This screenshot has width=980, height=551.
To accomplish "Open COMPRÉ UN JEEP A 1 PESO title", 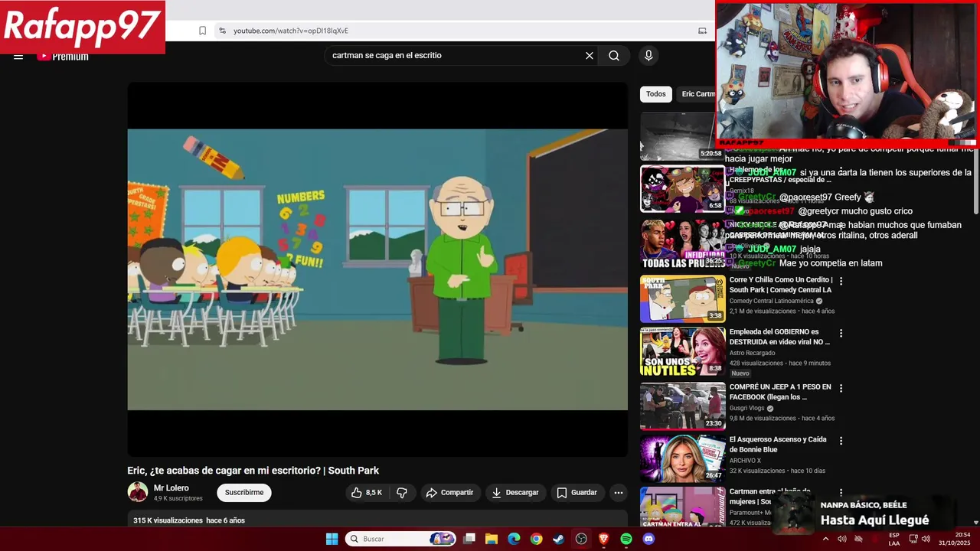I will pos(780,392).
